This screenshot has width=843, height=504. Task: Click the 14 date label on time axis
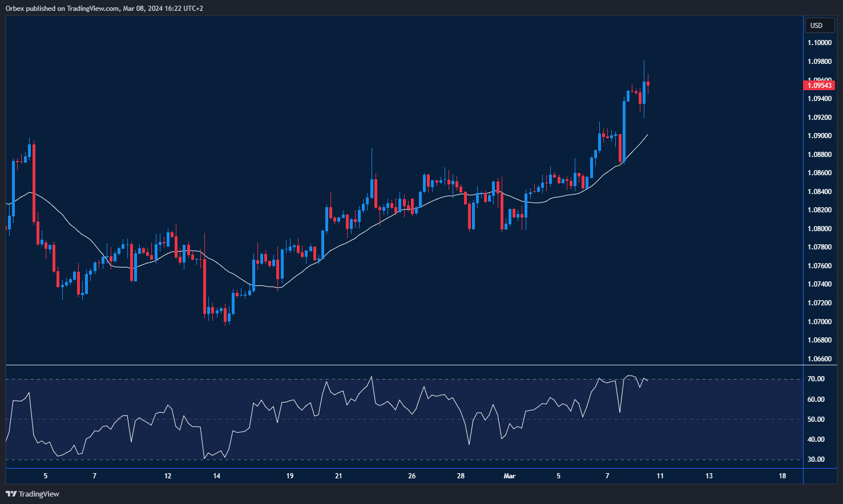(x=216, y=476)
